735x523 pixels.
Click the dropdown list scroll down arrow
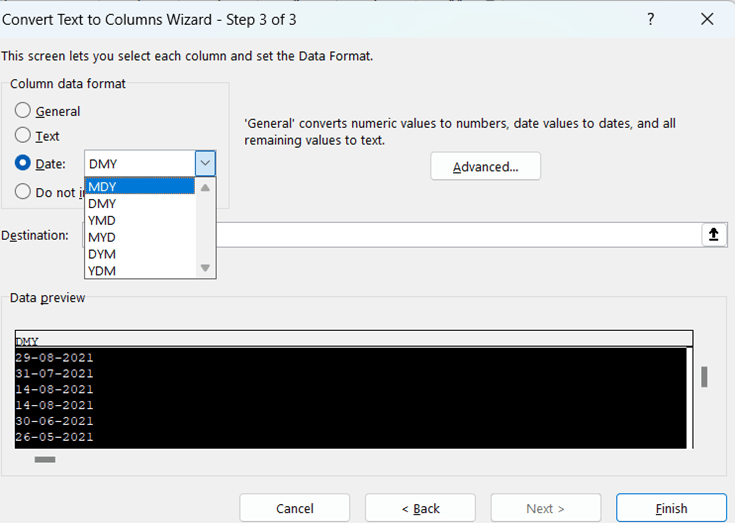205,268
